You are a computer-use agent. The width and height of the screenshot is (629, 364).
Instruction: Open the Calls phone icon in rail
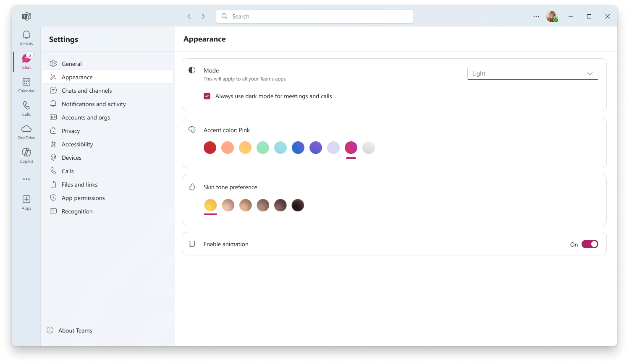(x=26, y=108)
